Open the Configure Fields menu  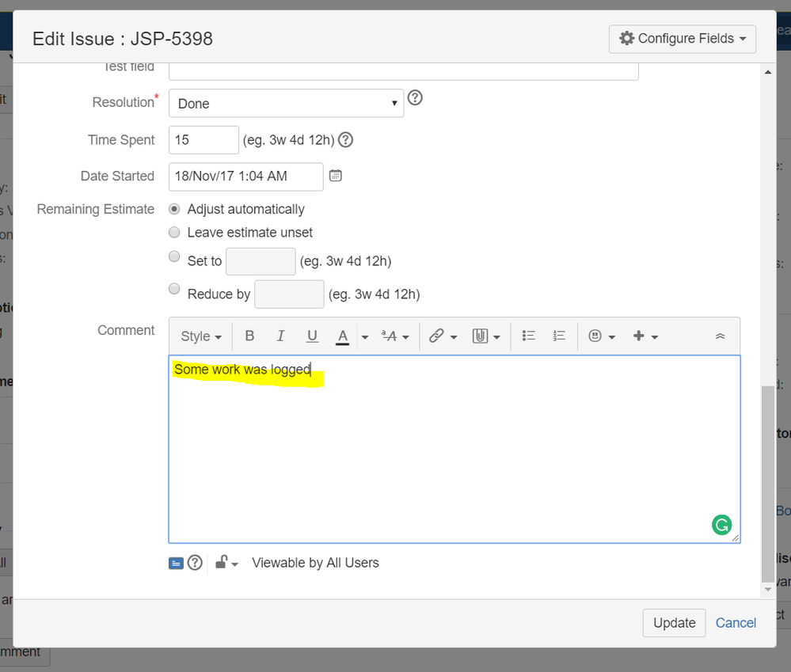click(682, 39)
